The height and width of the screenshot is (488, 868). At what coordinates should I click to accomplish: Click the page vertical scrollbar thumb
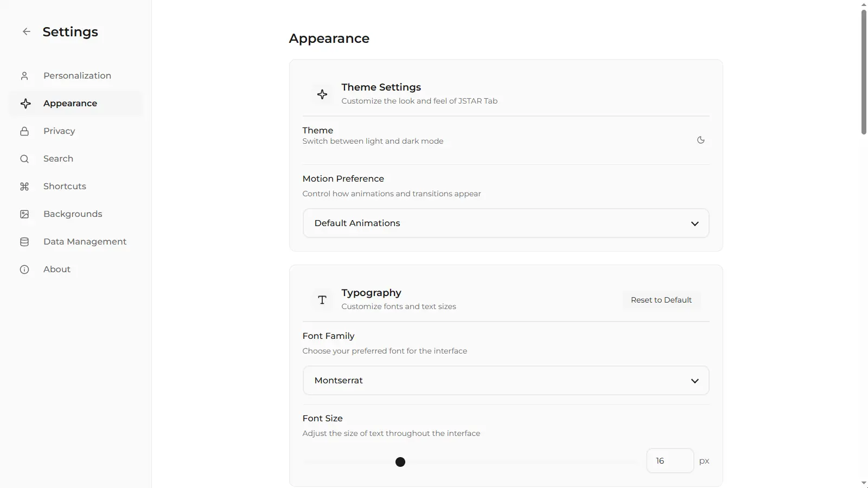tap(864, 72)
